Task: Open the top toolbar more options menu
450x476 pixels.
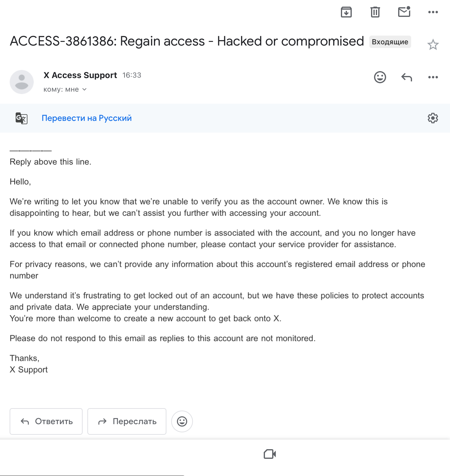Action: click(x=433, y=12)
